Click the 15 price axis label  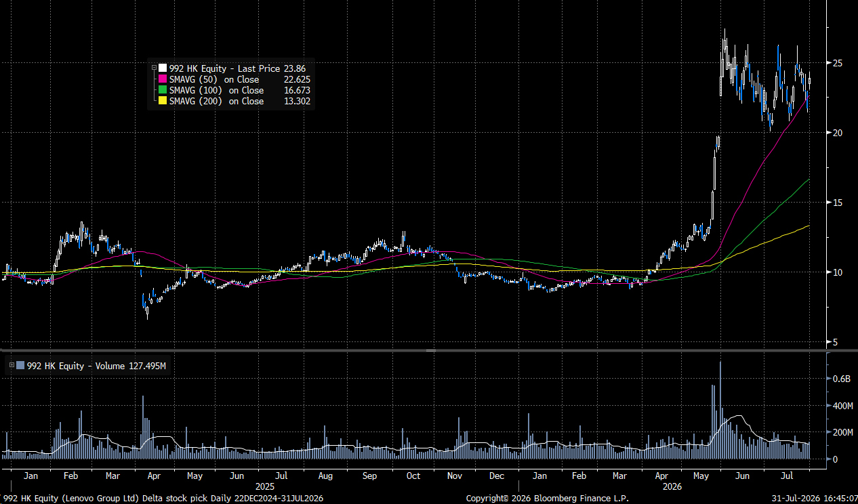pos(838,203)
